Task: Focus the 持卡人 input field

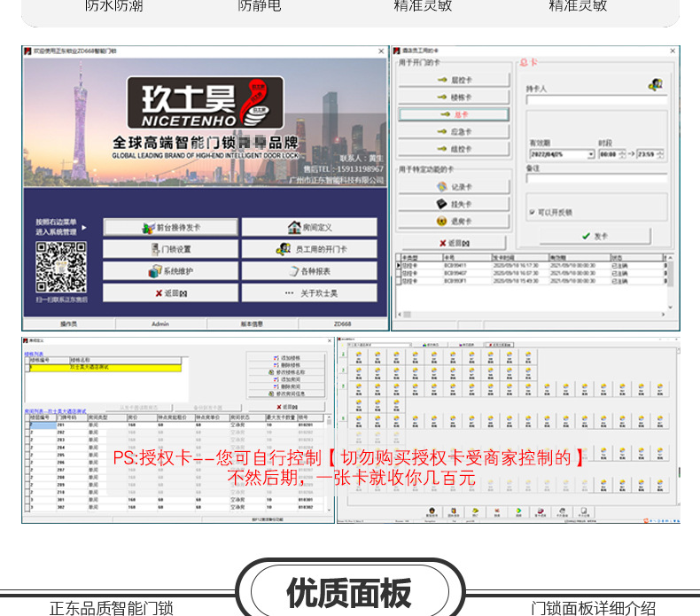Action: point(596,100)
